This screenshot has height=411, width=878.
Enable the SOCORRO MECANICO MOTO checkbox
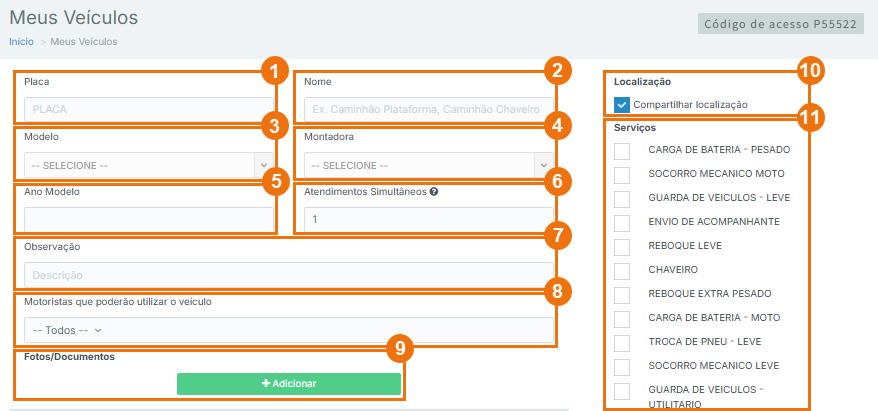click(x=622, y=174)
